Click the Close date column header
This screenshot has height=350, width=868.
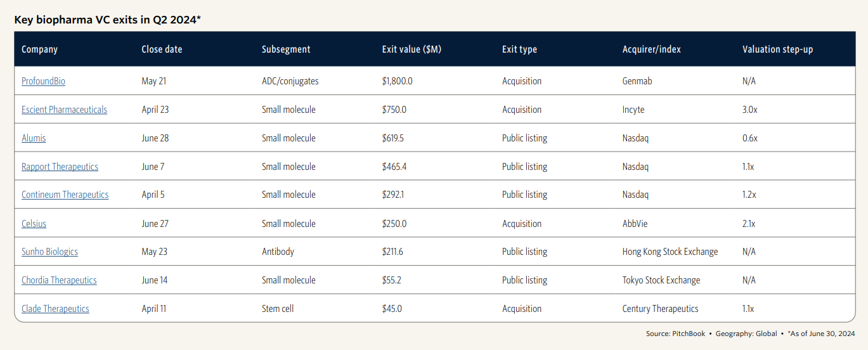point(162,49)
